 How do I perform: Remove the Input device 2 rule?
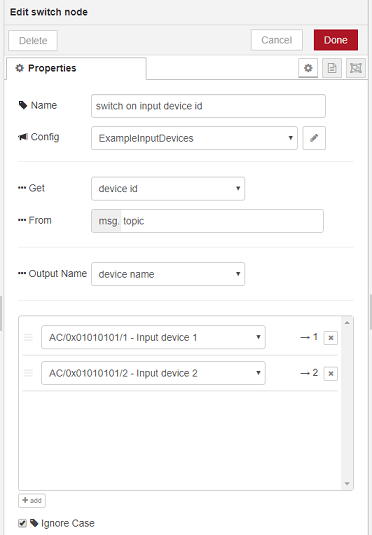pos(330,374)
